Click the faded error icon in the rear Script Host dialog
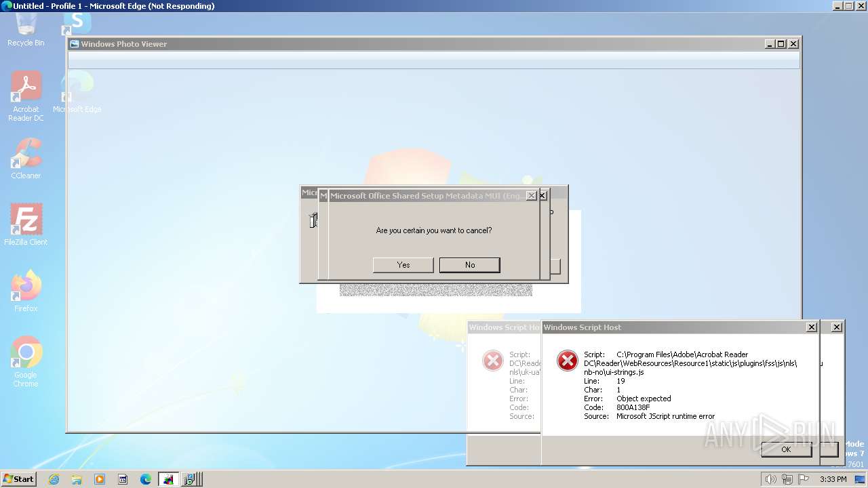This screenshot has width=868, height=488. pos(493,361)
